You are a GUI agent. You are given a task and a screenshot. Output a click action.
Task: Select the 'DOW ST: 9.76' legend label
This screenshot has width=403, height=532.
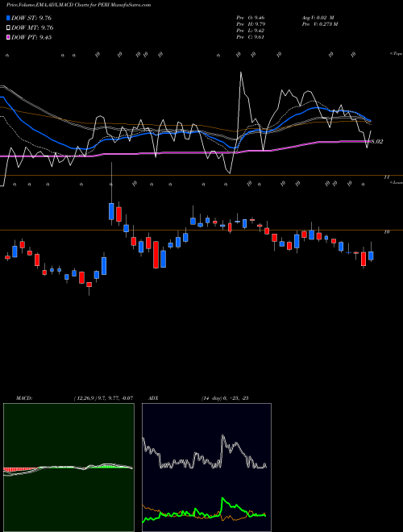(x=31, y=18)
